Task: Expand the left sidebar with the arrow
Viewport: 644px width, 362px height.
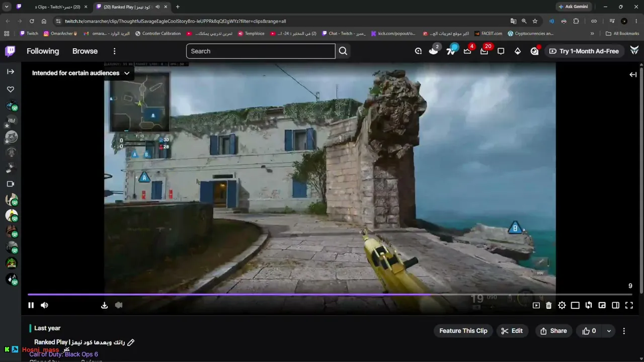Action: click(x=11, y=71)
